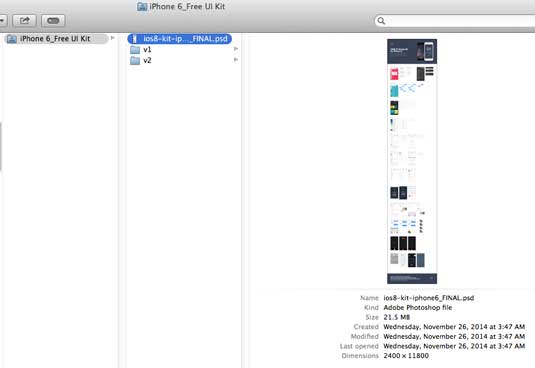Click the v1 folder icon
Viewport: 535px width, 368px height.
tap(135, 50)
